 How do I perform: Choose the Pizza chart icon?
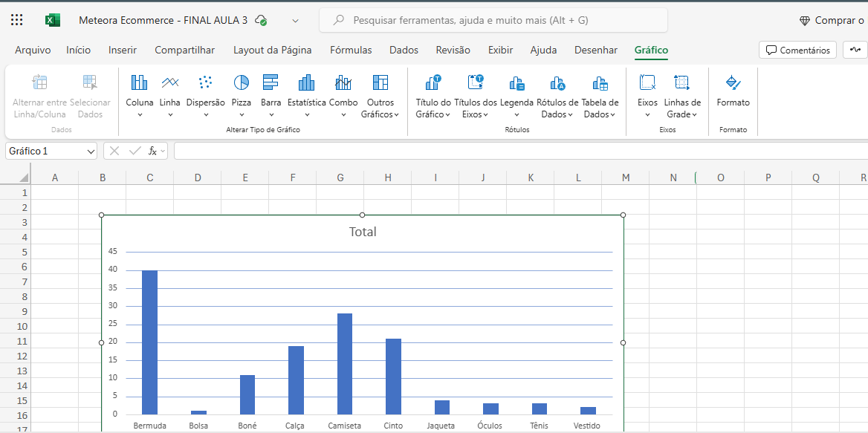242,82
